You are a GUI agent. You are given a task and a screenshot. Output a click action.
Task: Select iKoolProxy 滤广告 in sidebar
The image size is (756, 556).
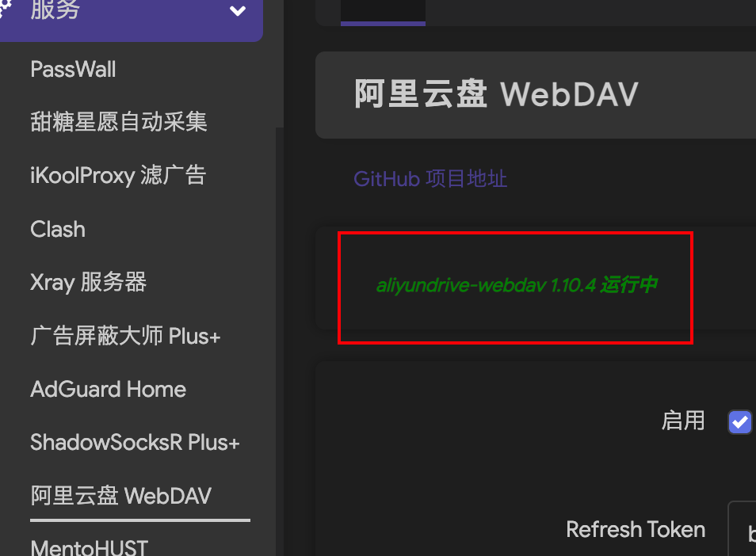118,175
